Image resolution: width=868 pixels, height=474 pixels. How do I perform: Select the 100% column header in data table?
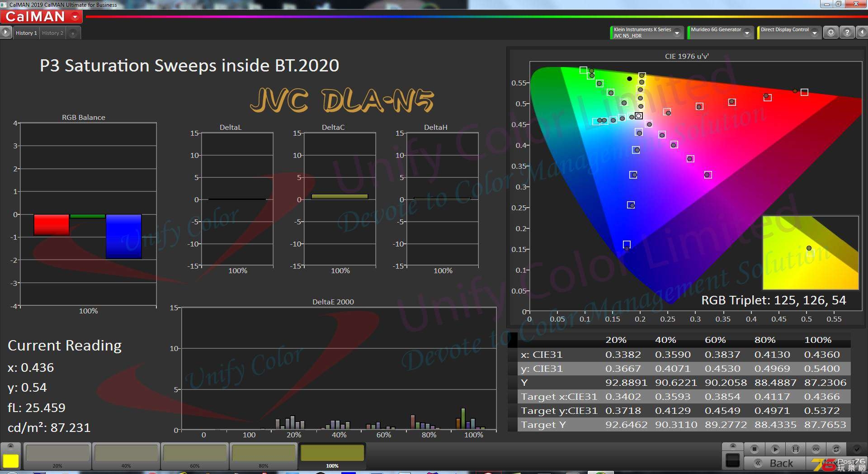(818, 340)
